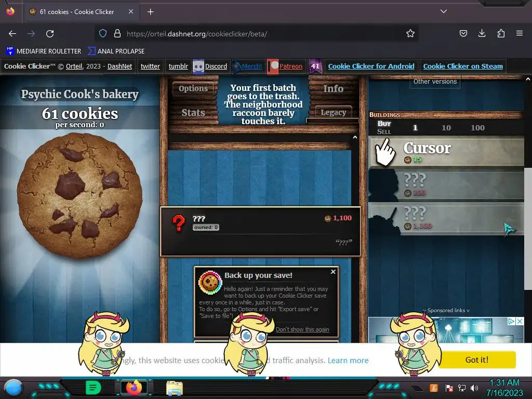
Task: Open the green notes app in taskbar
Action: (x=94, y=388)
